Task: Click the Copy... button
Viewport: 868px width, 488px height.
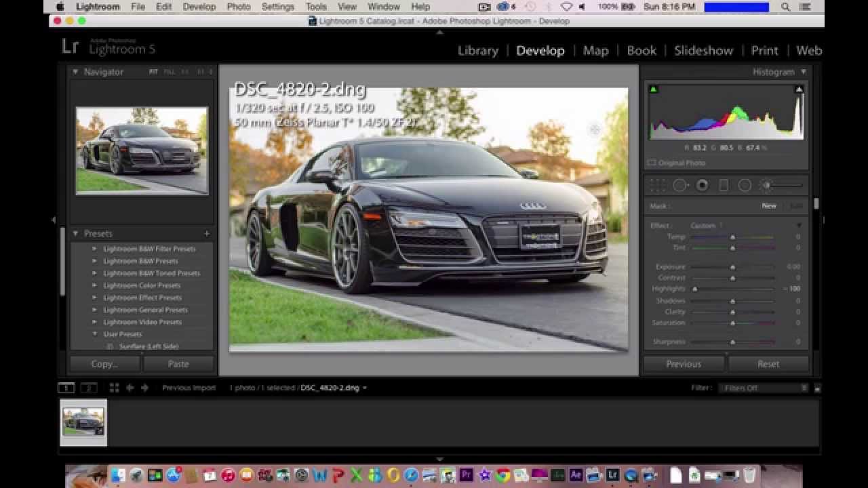Action: tap(104, 364)
